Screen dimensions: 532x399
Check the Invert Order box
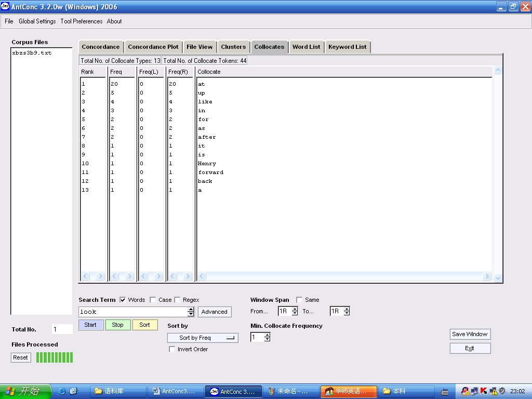(172, 349)
